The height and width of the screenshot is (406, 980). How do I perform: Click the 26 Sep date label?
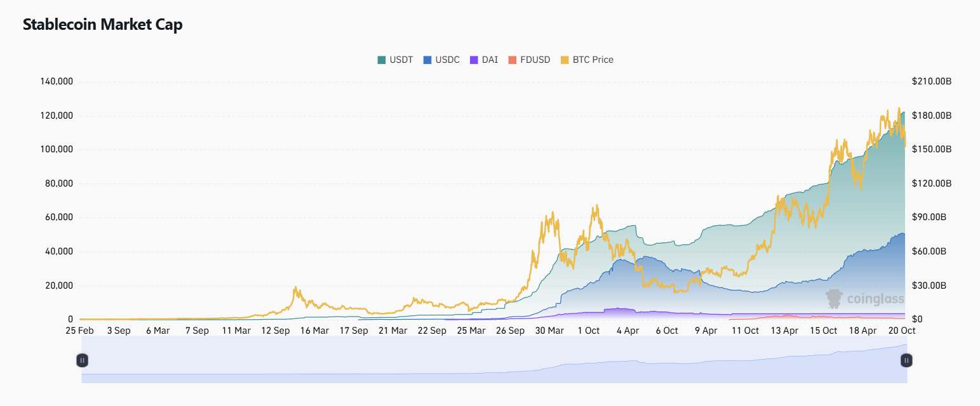[511, 331]
